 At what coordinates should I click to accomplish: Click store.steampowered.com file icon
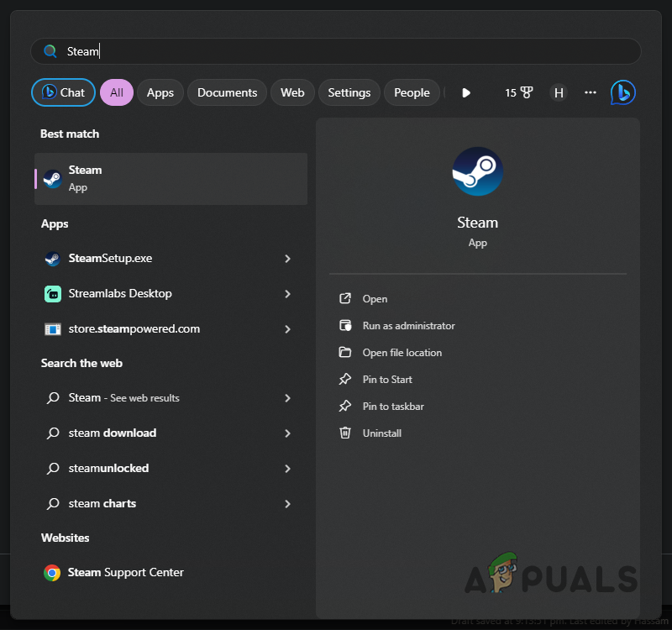(x=53, y=329)
